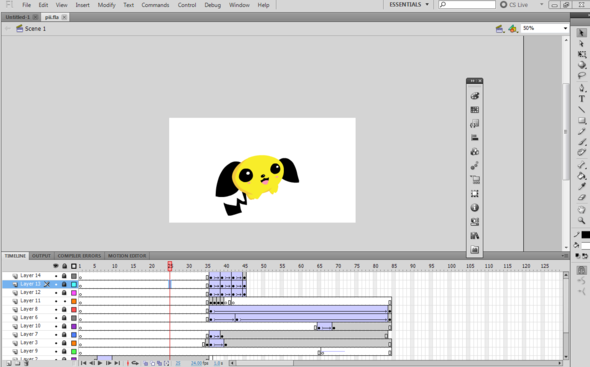Open the Align panel icon
The width and height of the screenshot is (590, 367).
[x=474, y=138]
